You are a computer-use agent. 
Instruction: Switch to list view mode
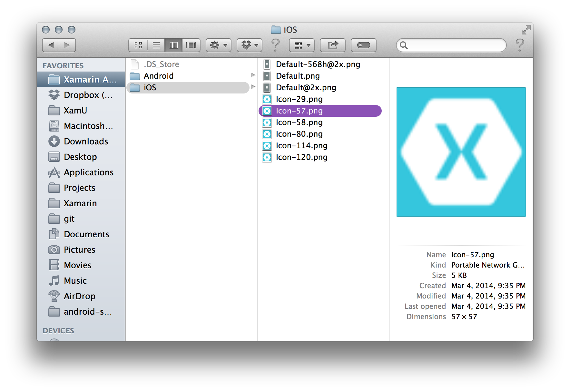tap(156, 45)
